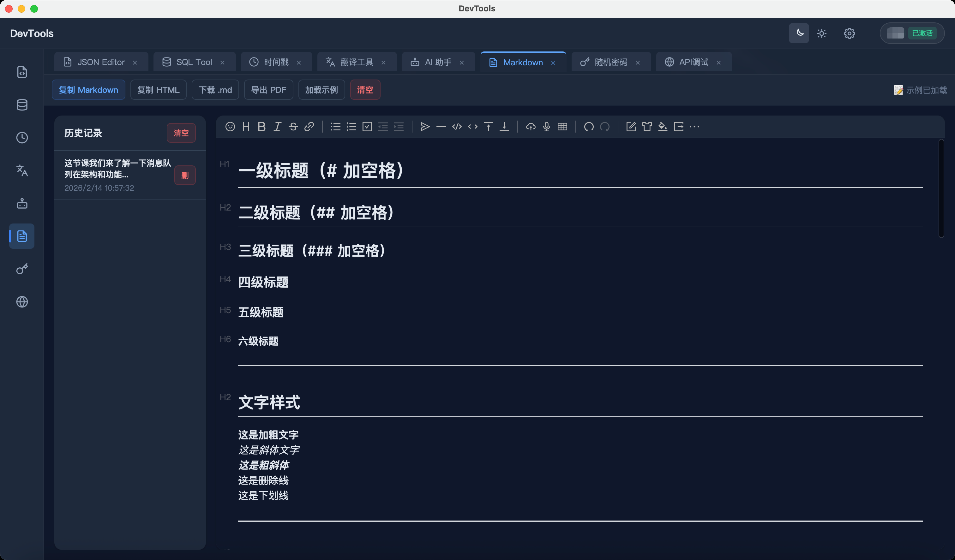Select the AI assistant robot icon in sidebar
The height and width of the screenshot is (560, 955).
pos(21,203)
